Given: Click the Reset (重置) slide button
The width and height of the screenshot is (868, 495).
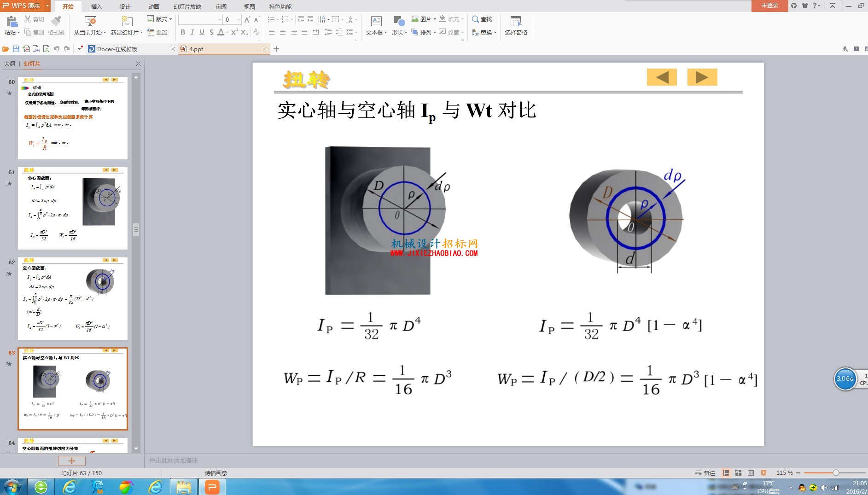Looking at the screenshot, I should coord(157,32).
